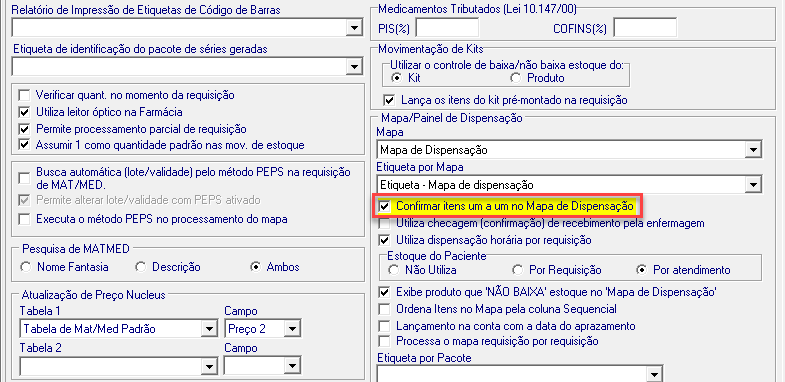Uncheck Confirmar itens um a um no Mapa
Screen dimensions: 785x382
click(384, 206)
